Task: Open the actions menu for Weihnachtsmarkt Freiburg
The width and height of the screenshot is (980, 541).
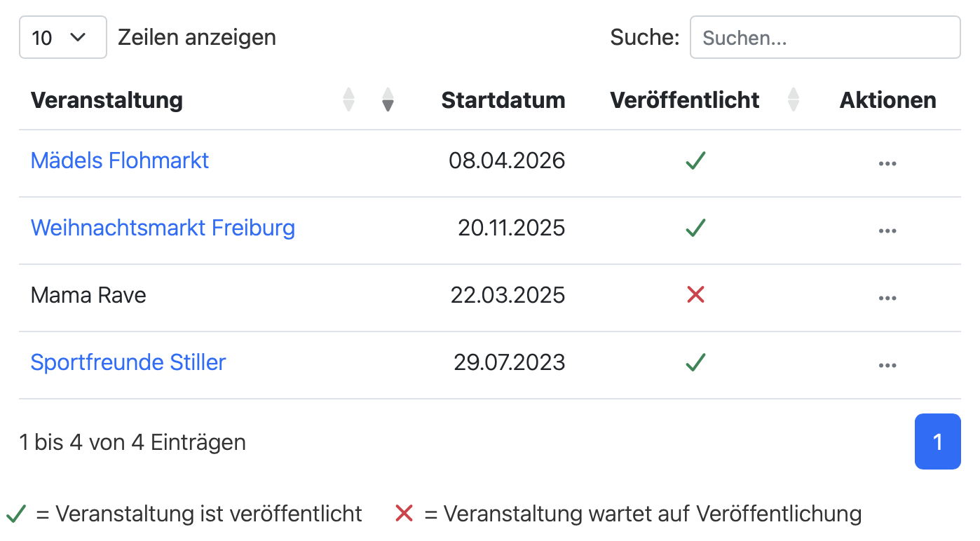Action: (x=887, y=230)
